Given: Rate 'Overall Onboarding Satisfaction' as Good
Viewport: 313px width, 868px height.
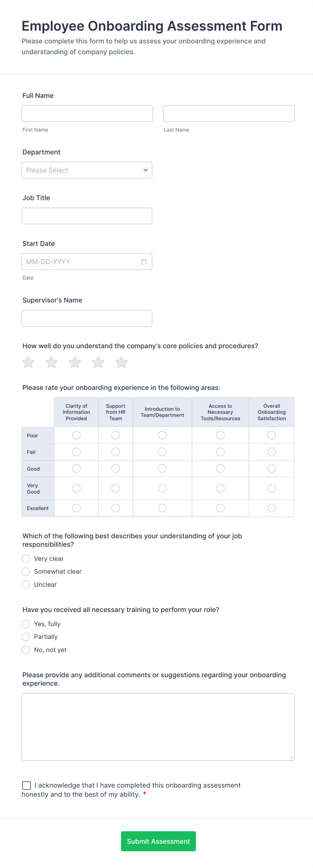Looking at the screenshot, I should tap(272, 468).
